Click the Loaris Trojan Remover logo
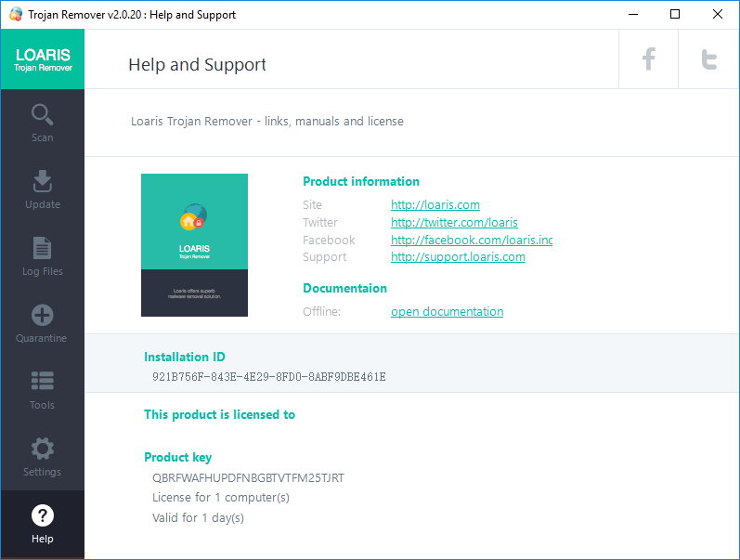This screenshot has height=560, width=740. click(x=43, y=59)
